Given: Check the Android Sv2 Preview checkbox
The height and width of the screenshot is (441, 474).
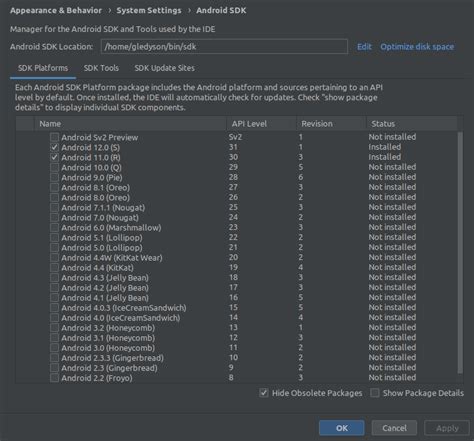Looking at the screenshot, I should coord(54,137).
